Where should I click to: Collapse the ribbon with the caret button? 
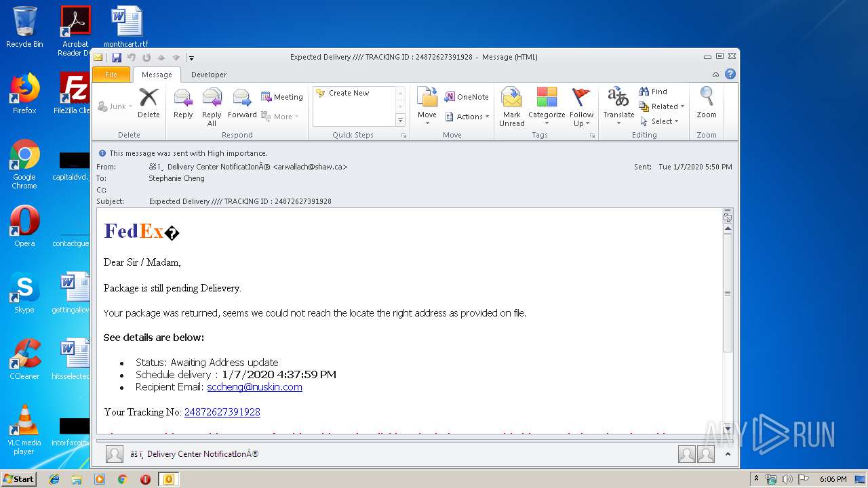[715, 75]
